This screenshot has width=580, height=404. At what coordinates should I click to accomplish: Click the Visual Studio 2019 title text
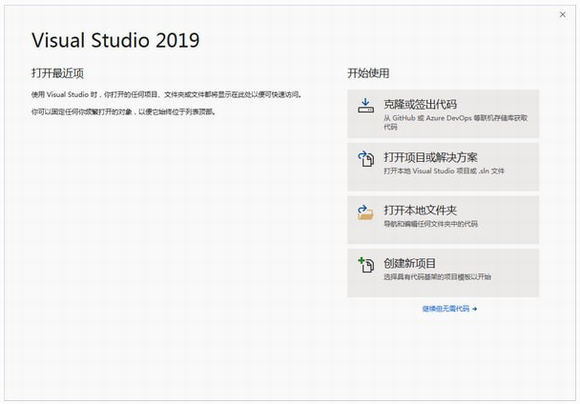tap(116, 40)
